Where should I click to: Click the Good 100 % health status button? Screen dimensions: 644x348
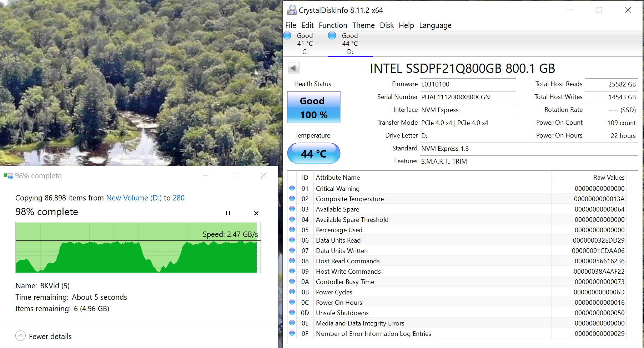pos(313,108)
